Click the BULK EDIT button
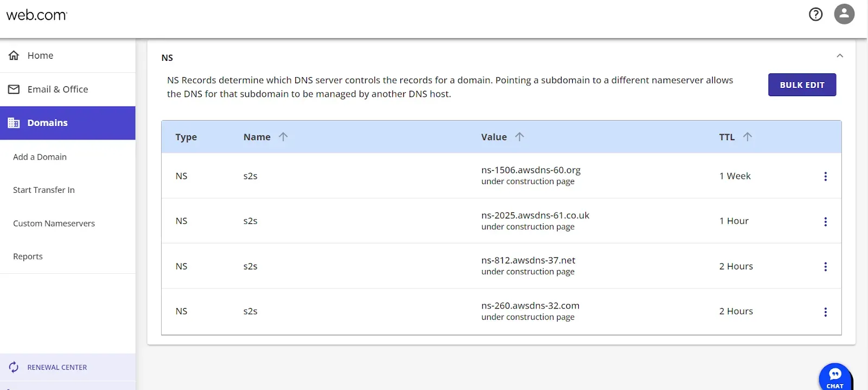 point(802,85)
